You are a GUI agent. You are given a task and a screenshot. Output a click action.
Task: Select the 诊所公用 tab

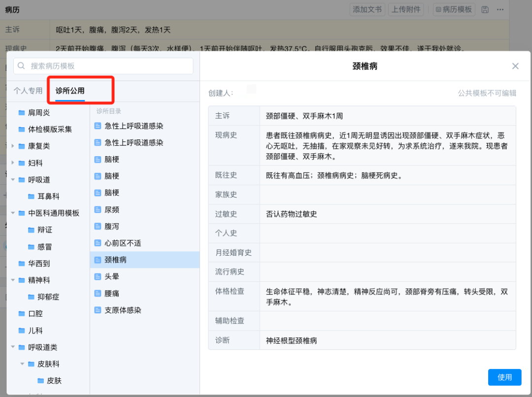[x=70, y=91]
